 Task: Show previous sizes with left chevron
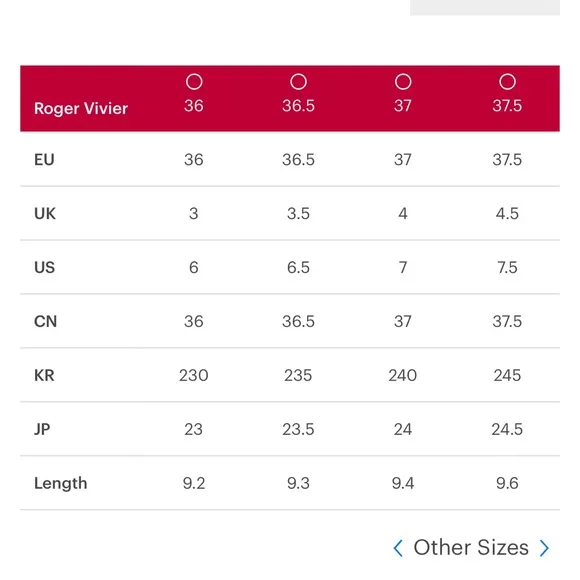pyautogui.click(x=398, y=548)
